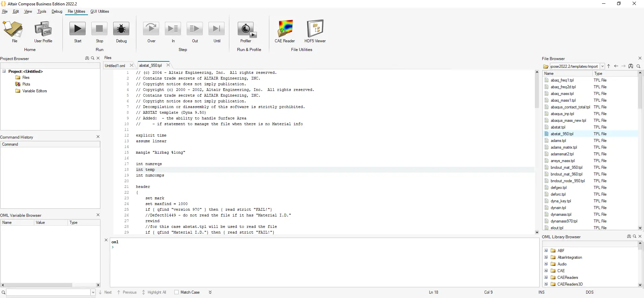Open the User Profile tool
644x298 pixels.
pyautogui.click(x=43, y=32)
